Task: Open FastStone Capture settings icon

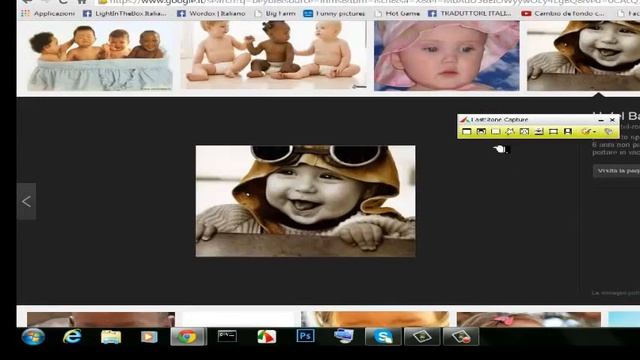Action: click(608, 131)
